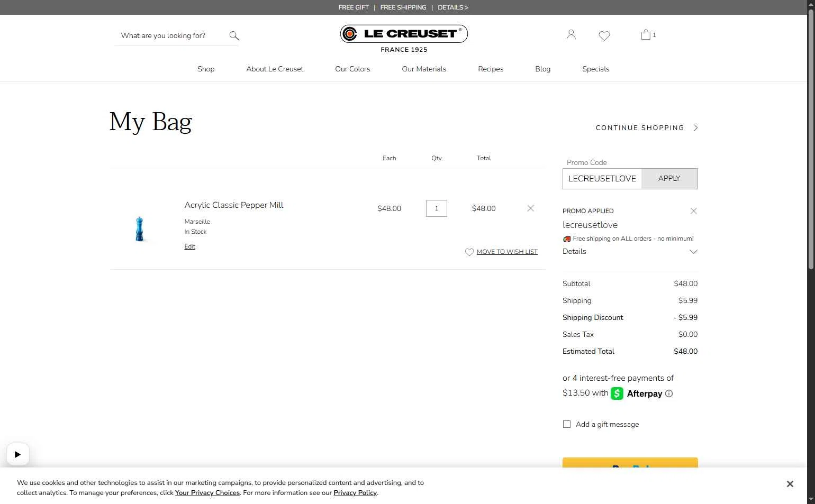Click Continue Shopping link
The image size is (815, 504).
pos(640,127)
